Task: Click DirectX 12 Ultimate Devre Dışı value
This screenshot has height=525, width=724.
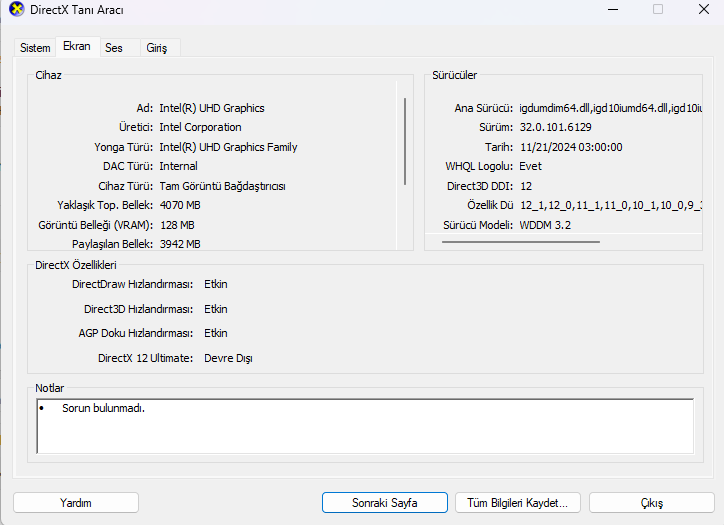Action: (x=228, y=358)
